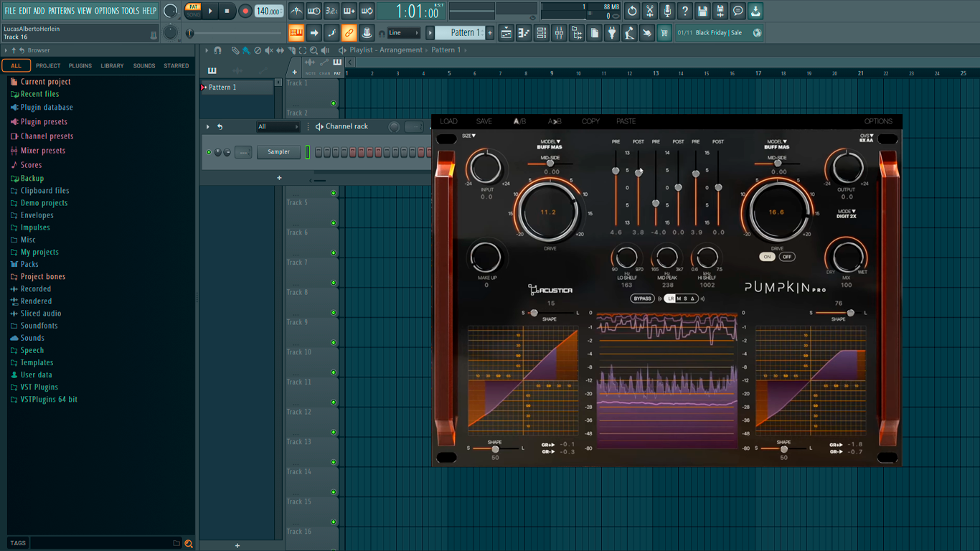
Task: Open the OPTIONS menu
Action: (x=107, y=11)
